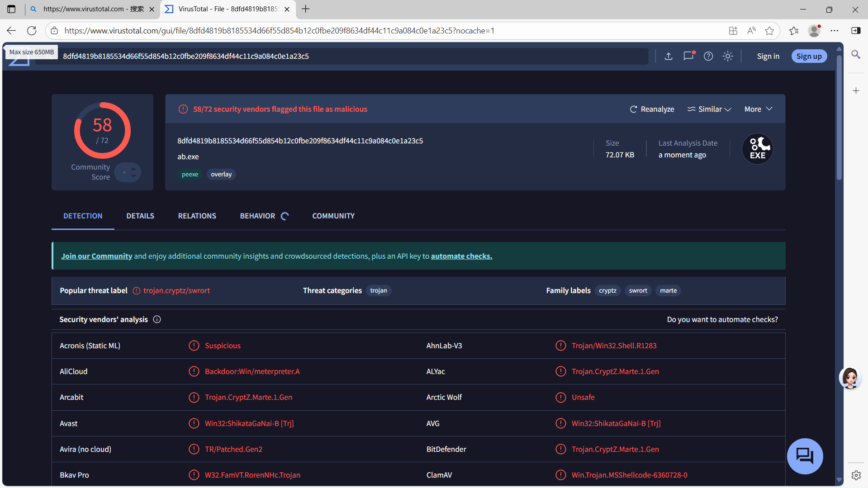Image resolution: width=868 pixels, height=488 pixels.
Task: Click the cryptz family label
Action: tap(607, 290)
